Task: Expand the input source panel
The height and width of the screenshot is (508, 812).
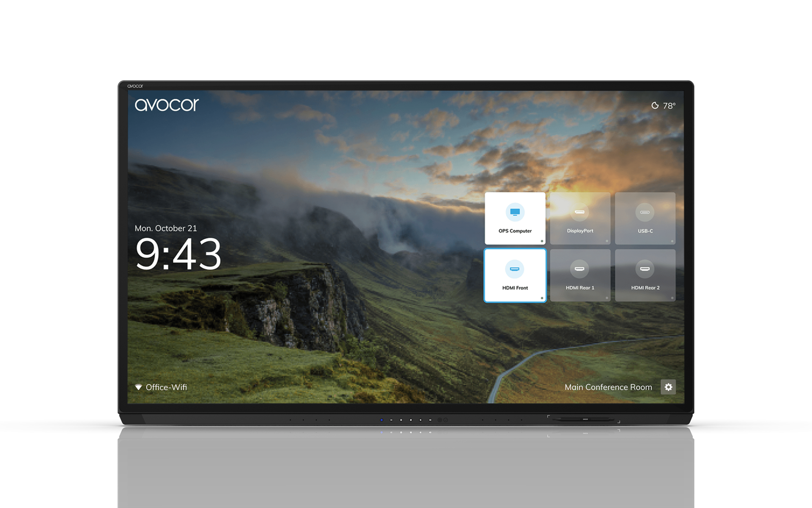Action: (580, 247)
